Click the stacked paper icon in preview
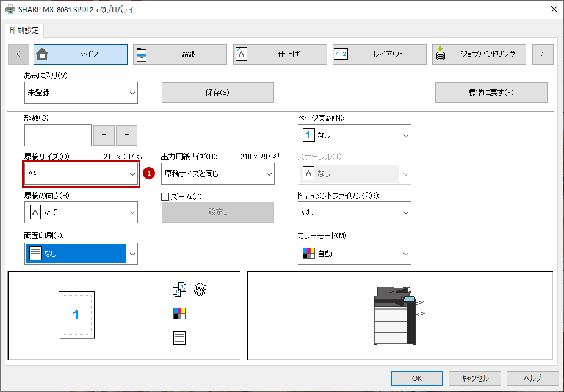Screen dimensions: 564x392 [x=200, y=290]
